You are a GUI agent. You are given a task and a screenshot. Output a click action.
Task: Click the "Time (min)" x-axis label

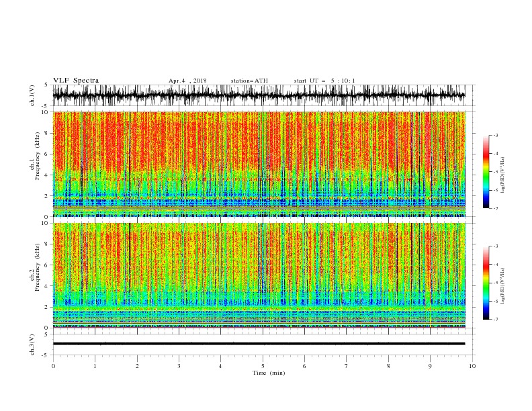pos(269,373)
